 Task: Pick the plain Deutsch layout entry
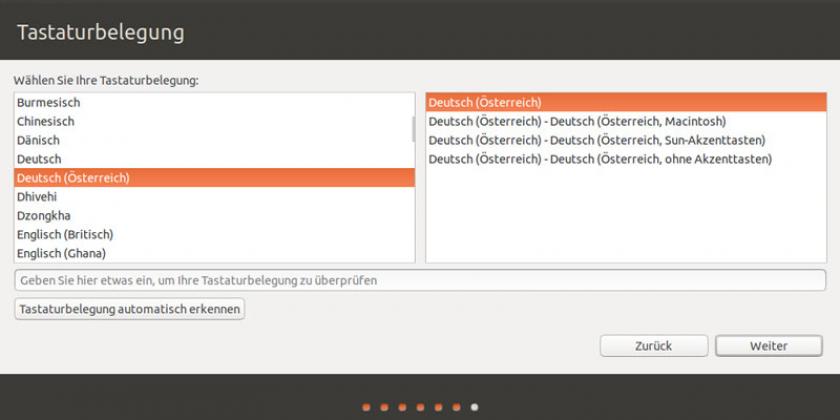tap(39, 159)
